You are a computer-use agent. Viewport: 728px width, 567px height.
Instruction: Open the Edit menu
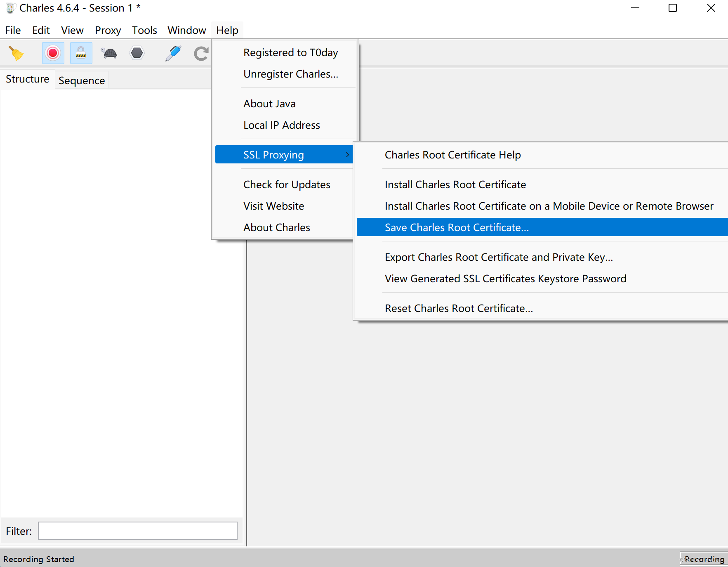[x=41, y=30]
